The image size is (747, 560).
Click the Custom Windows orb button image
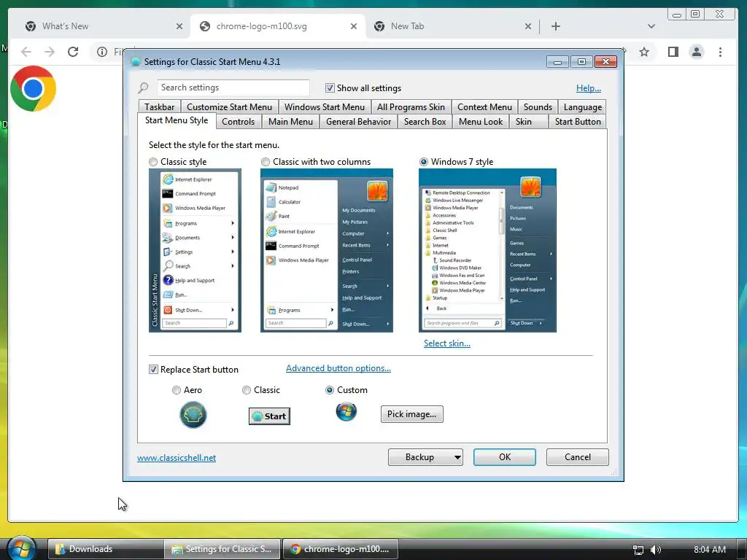coord(347,411)
